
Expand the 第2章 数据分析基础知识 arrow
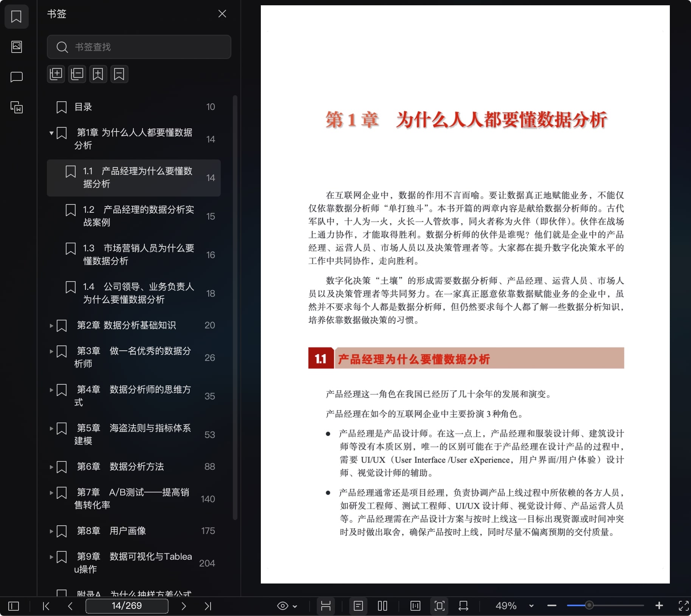(x=51, y=325)
